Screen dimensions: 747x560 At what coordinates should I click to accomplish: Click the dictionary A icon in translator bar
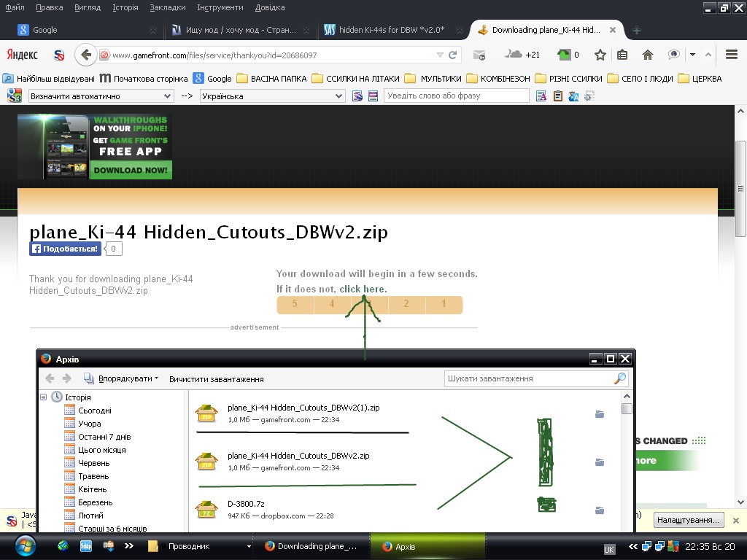(541, 96)
